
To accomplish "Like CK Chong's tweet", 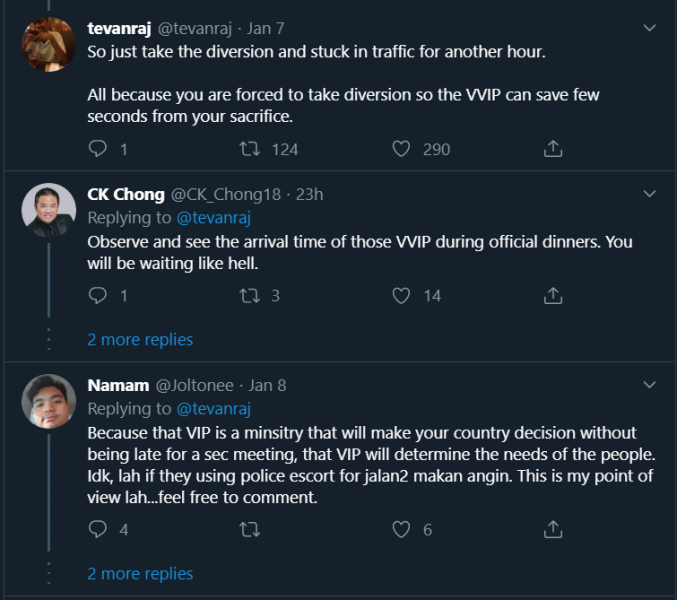I will tap(401, 296).
